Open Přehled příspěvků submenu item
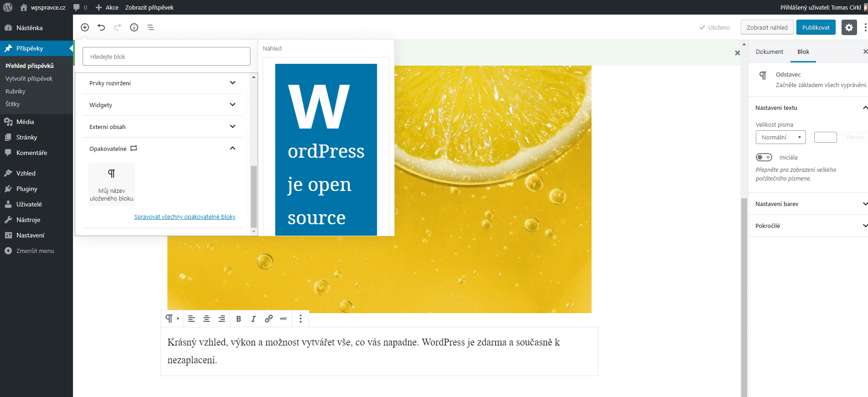Viewport: 868px width, 397px height. click(x=30, y=66)
